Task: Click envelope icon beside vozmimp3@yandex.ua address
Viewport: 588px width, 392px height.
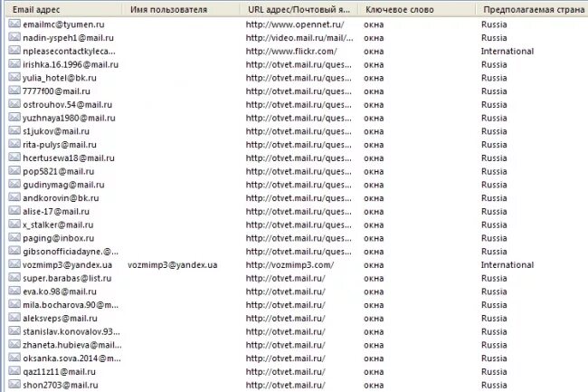Action: (x=14, y=264)
